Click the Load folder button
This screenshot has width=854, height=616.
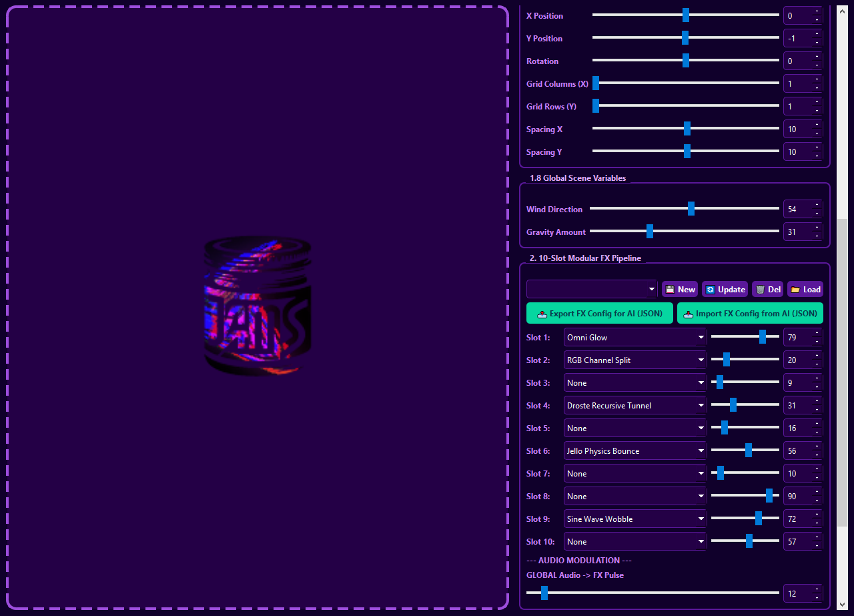(x=805, y=289)
